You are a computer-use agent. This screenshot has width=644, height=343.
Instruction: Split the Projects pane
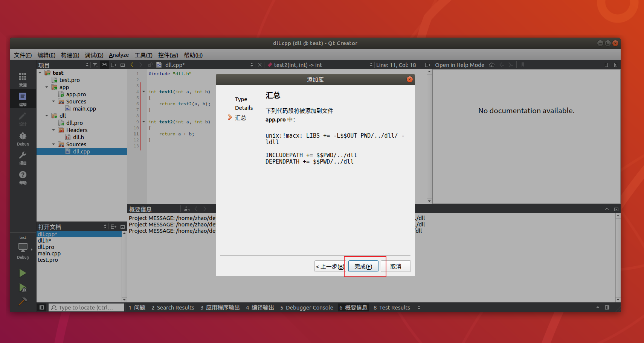(113, 65)
